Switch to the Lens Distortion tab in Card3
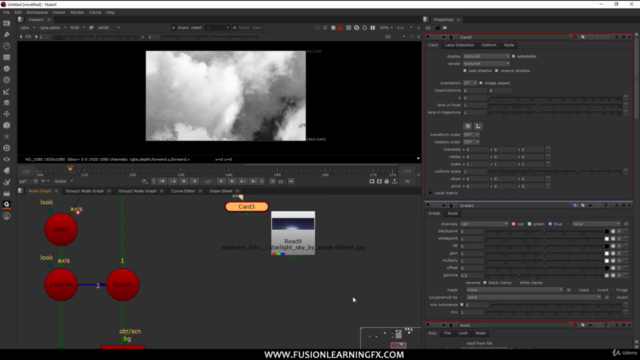This screenshot has width=640, height=360. (x=460, y=45)
